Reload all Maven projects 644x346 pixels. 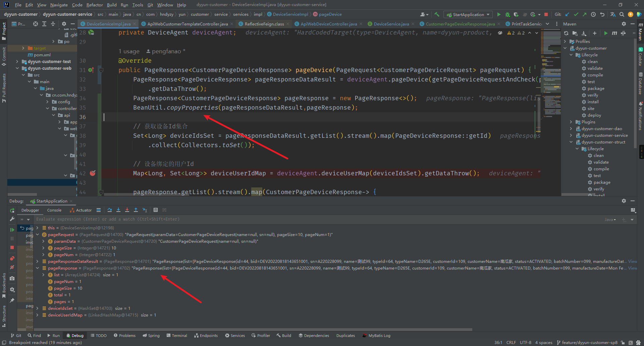pyautogui.click(x=566, y=33)
